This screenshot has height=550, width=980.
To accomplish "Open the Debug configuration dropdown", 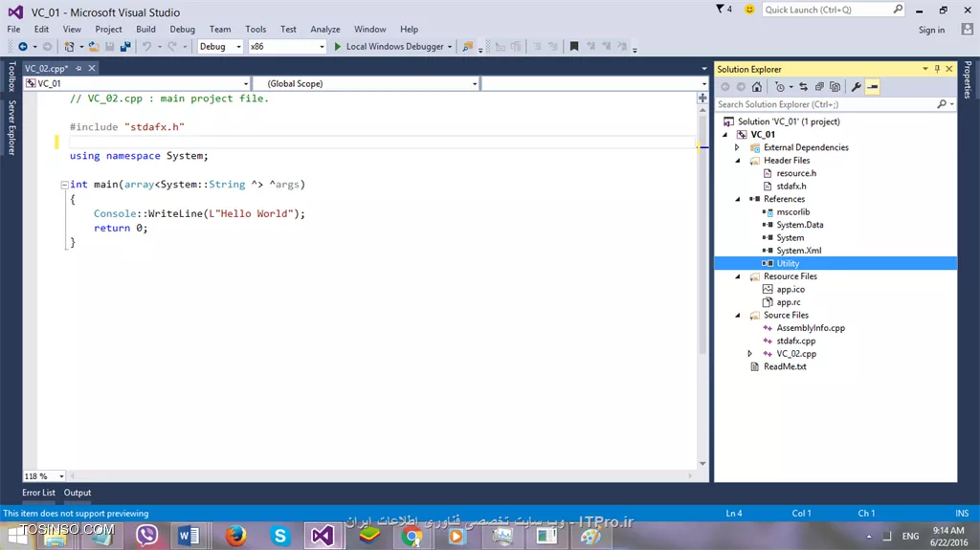I will pyautogui.click(x=220, y=46).
